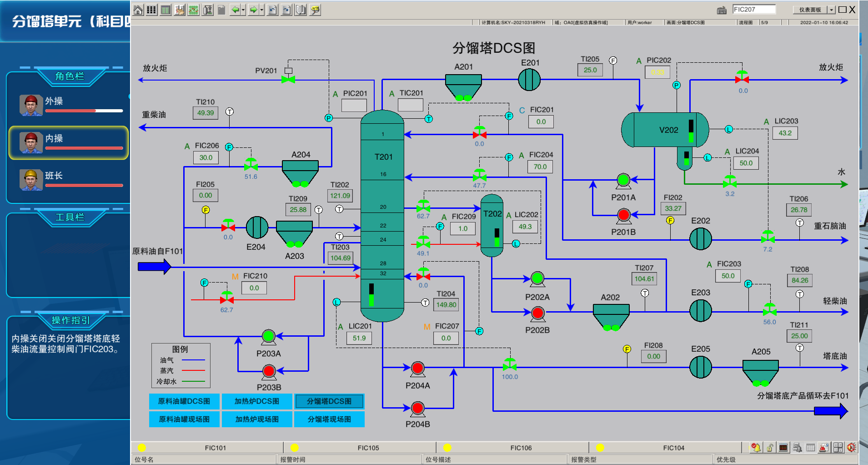The height and width of the screenshot is (465, 868).
Task: Click the PIC202 valve showing 0.0
Action: coord(742,77)
